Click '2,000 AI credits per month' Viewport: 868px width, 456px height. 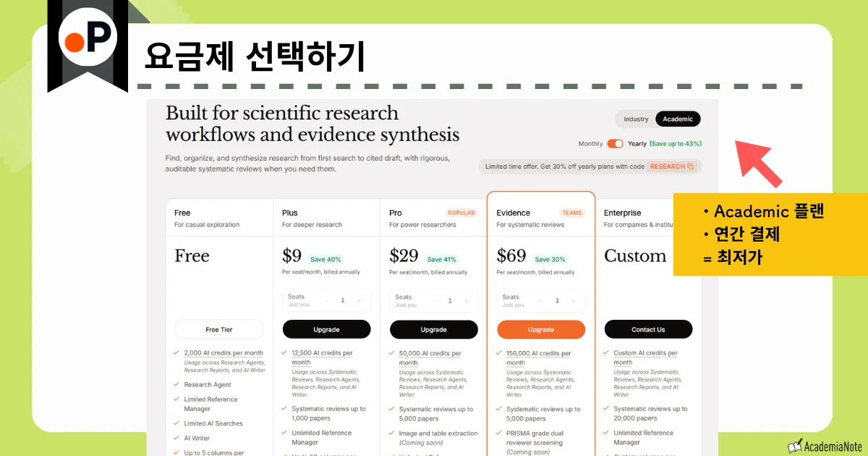(x=224, y=353)
